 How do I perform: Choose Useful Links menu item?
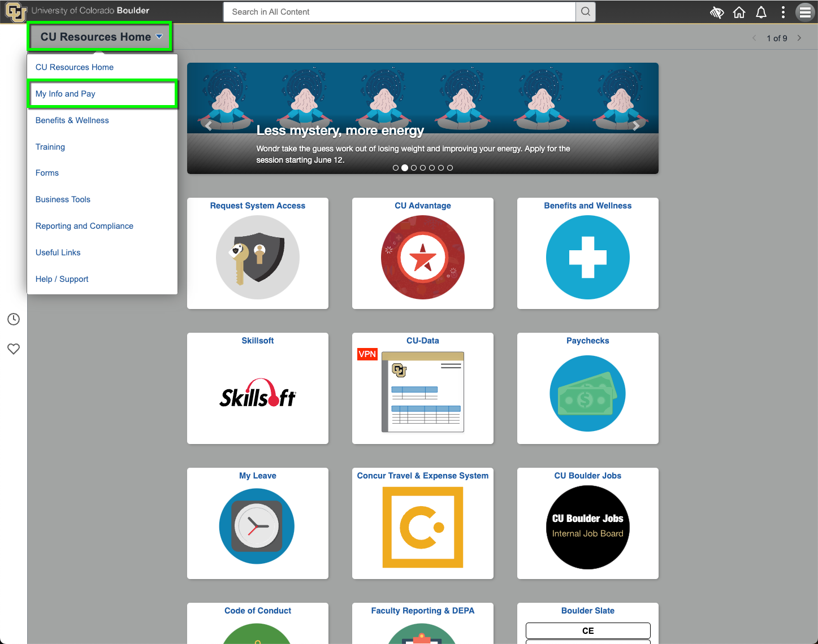102,253
